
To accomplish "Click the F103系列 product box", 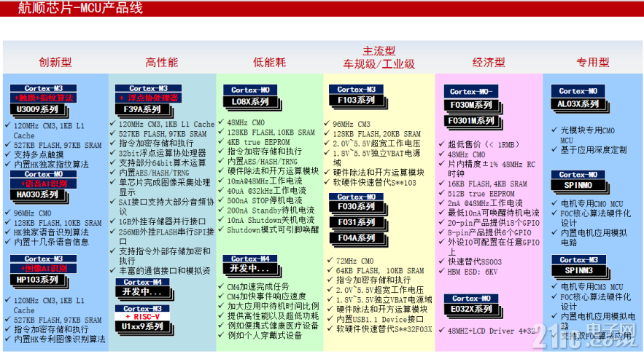I will (357, 100).
